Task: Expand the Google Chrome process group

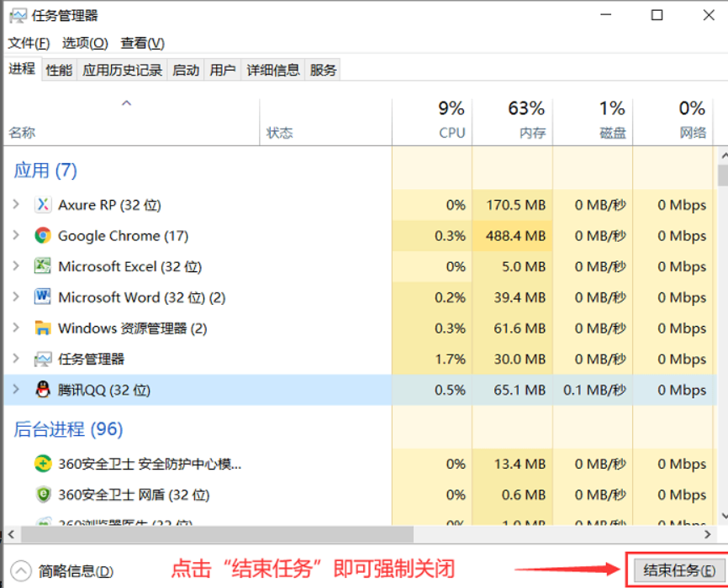Action: click(x=16, y=235)
